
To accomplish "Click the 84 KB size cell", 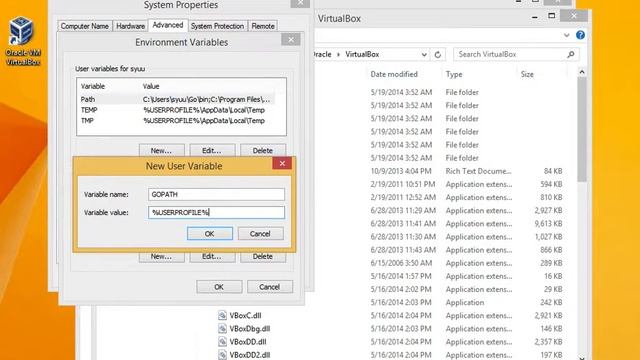I will pyautogui.click(x=553, y=171).
